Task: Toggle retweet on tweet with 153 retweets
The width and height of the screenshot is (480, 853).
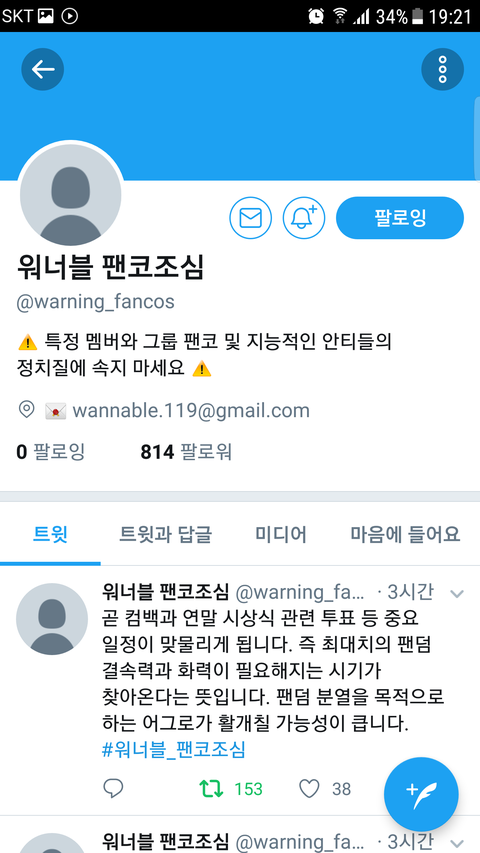Action: point(211,789)
